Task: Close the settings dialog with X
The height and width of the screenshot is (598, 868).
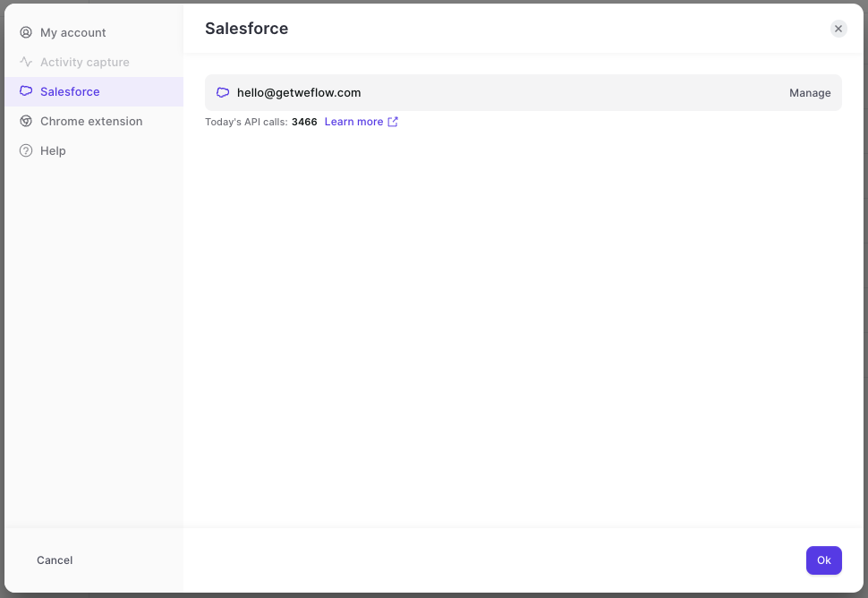Action: [x=838, y=29]
